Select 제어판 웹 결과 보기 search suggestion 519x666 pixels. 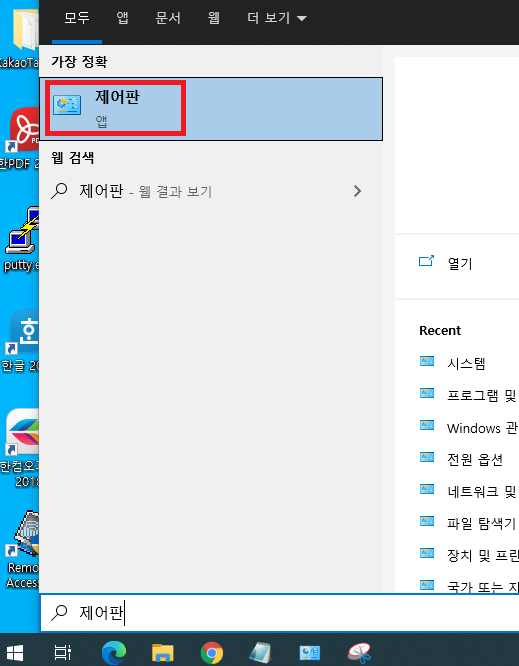point(211,191)
